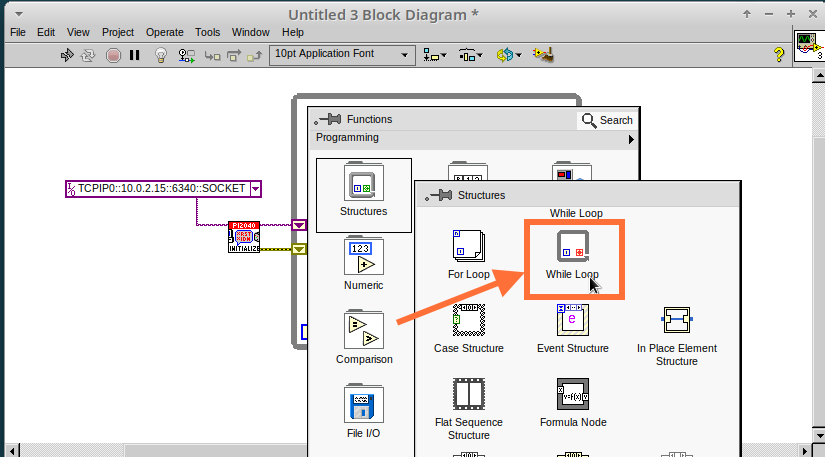Open the Project menu
This screenshot has height=457, width=825.
(118, 32)
